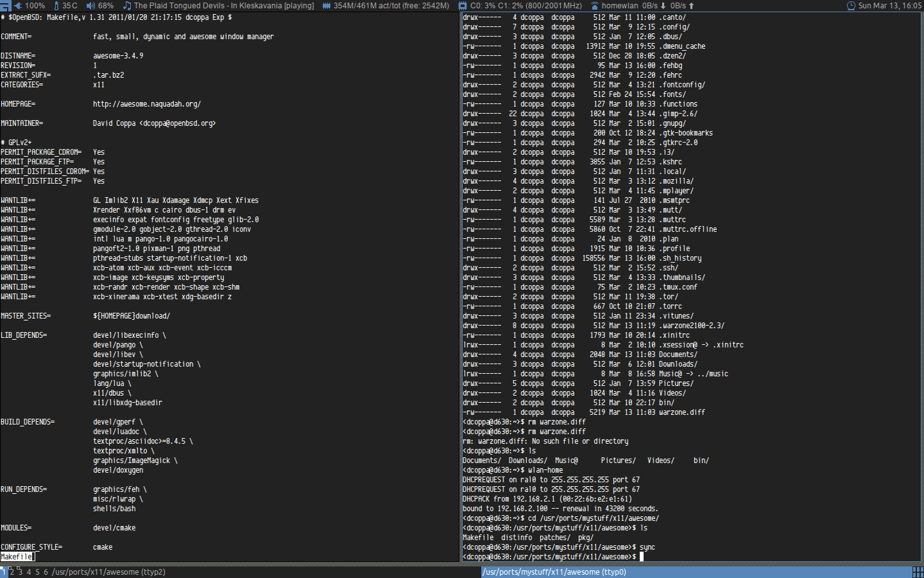Click the terminal cursor at the last prompt
This screenshot has width=924, height=578.
[x=642, y=557]
